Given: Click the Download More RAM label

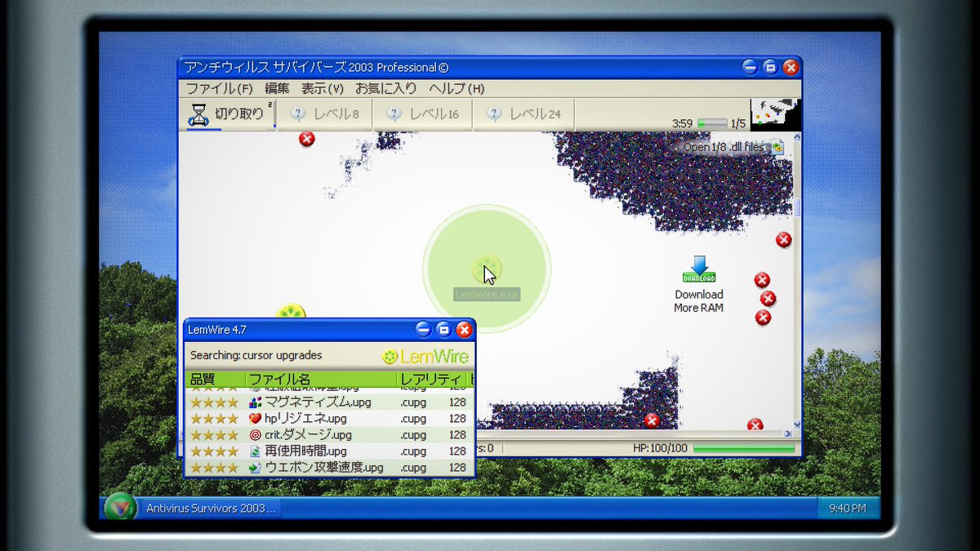Looking at the screenshot, I should 698,301.
